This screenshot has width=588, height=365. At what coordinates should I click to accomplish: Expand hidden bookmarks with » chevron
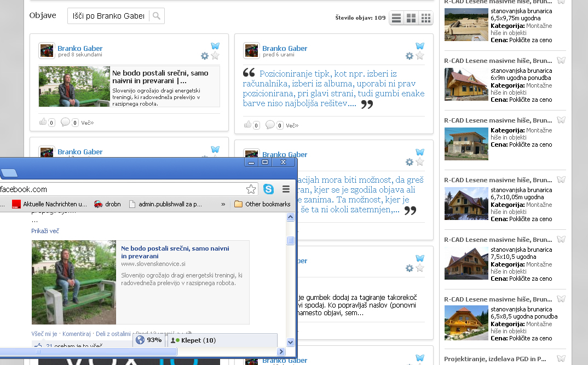223,204
